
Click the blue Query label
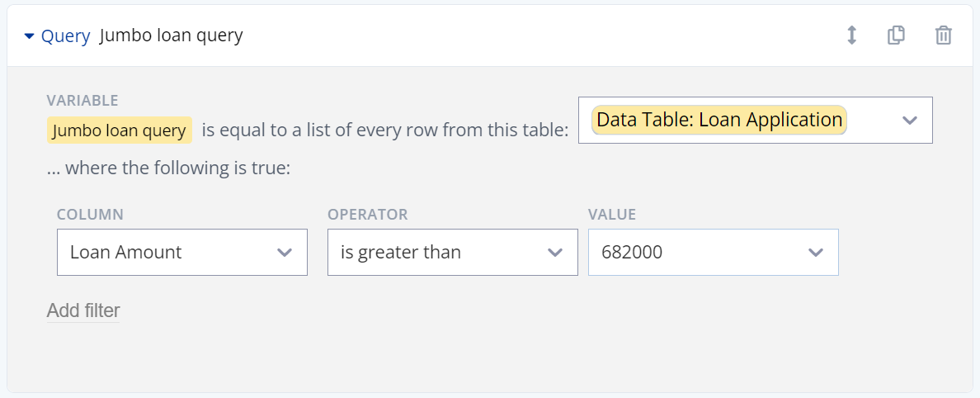[x=65, y=36]
